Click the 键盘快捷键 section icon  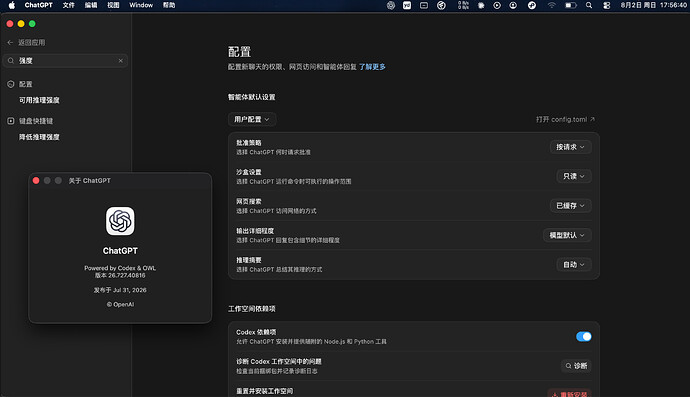tap(11, 121)
